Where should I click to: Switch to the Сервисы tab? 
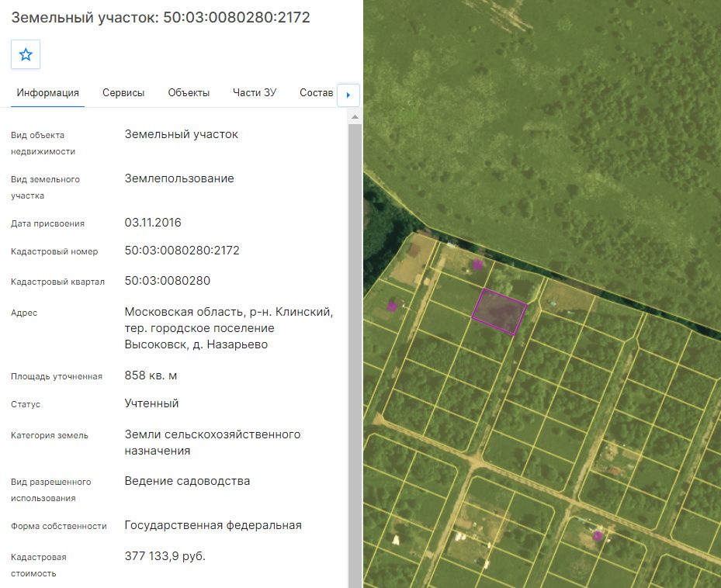tap(123, 93)
